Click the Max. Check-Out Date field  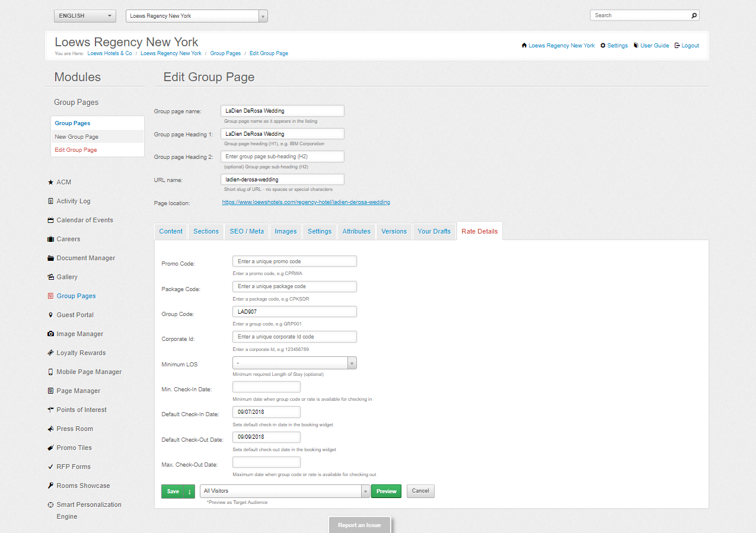tap(267, 462)
